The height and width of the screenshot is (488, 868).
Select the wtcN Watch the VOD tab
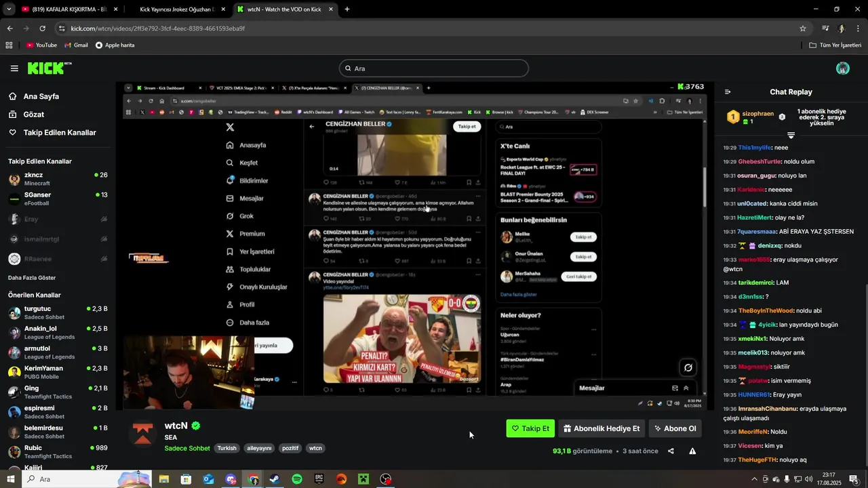tap(284, 9)
